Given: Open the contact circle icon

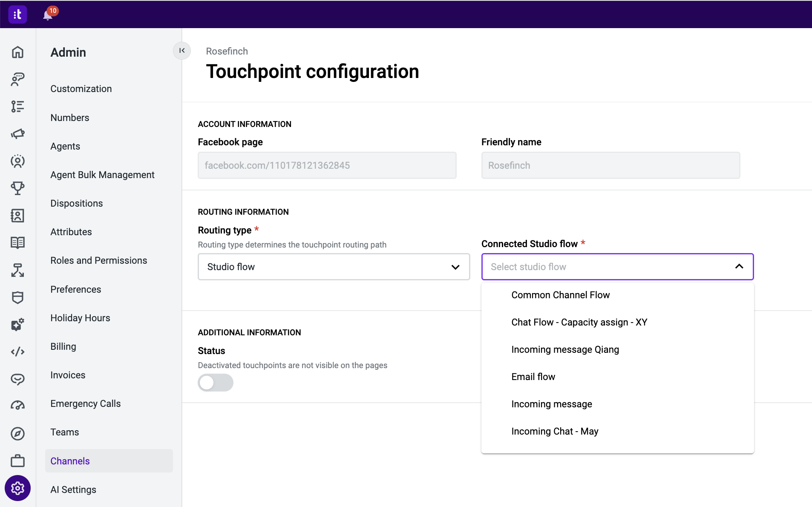Looking at the screenshot, I should point(17,161).
